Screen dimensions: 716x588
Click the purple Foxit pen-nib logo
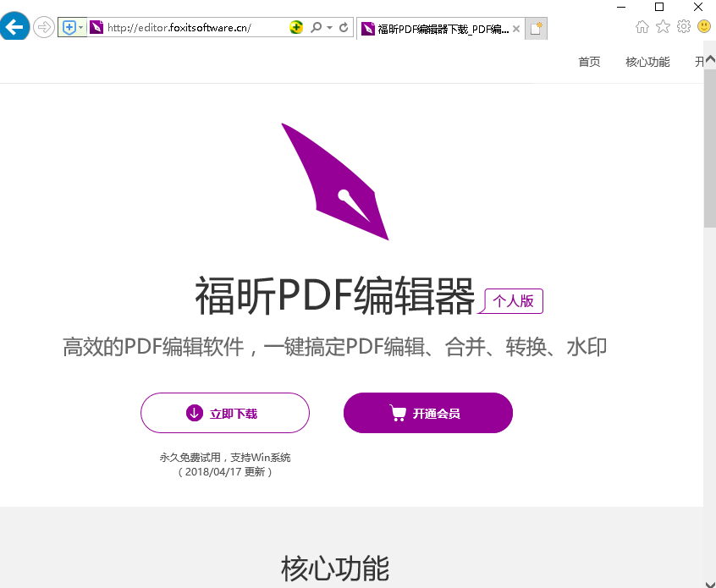[x=334, y=181]
